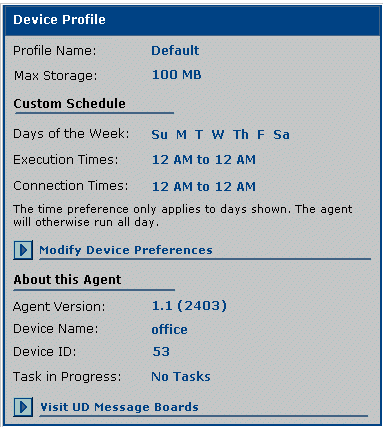Select Su in Days of the Week
This screenshot has width=384, height=428.
point(159,135)
